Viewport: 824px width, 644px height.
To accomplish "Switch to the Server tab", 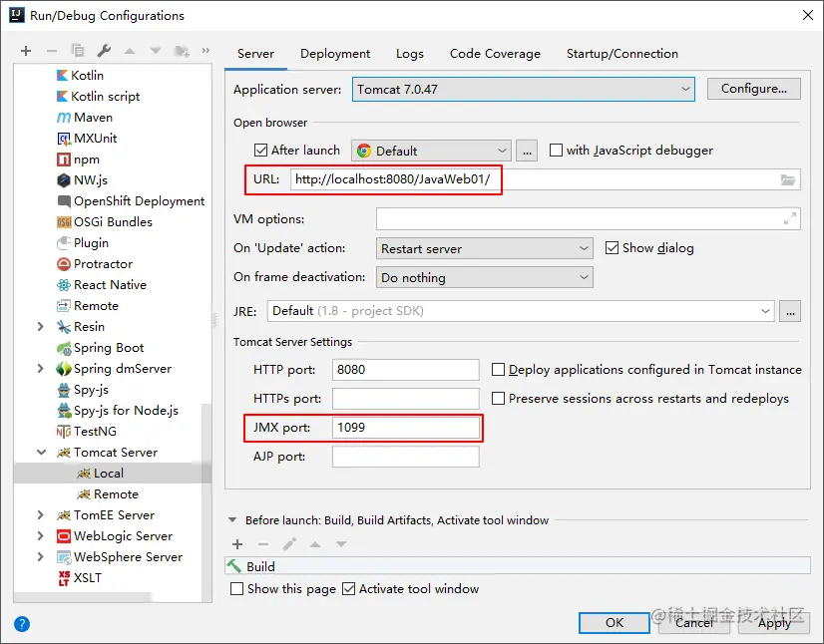I will click(x=255, y=54).
